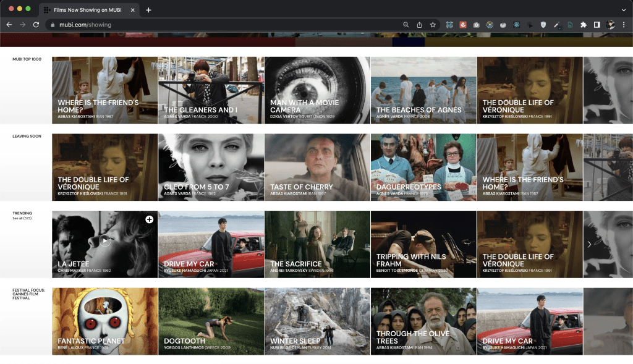Open the Chrome profile avatar menu
The height and width of the screenshot is (364, 633).
click(x=611, y=25)
